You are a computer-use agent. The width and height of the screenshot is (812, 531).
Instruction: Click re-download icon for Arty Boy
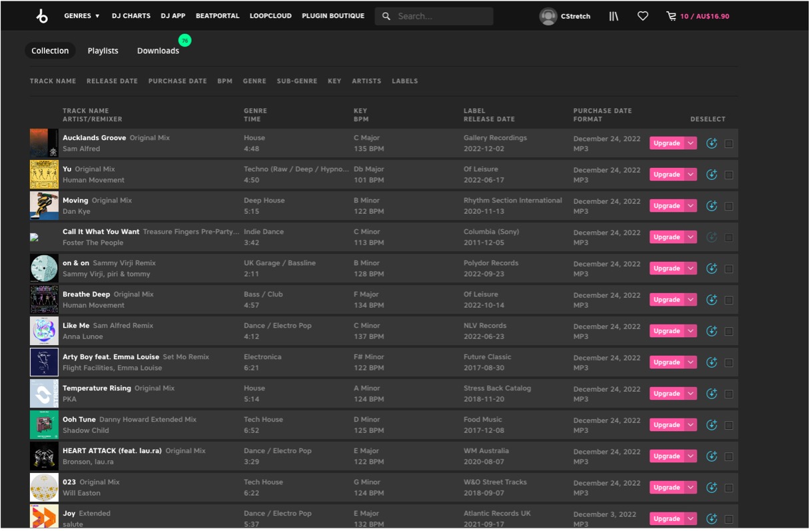click(711, 362)
